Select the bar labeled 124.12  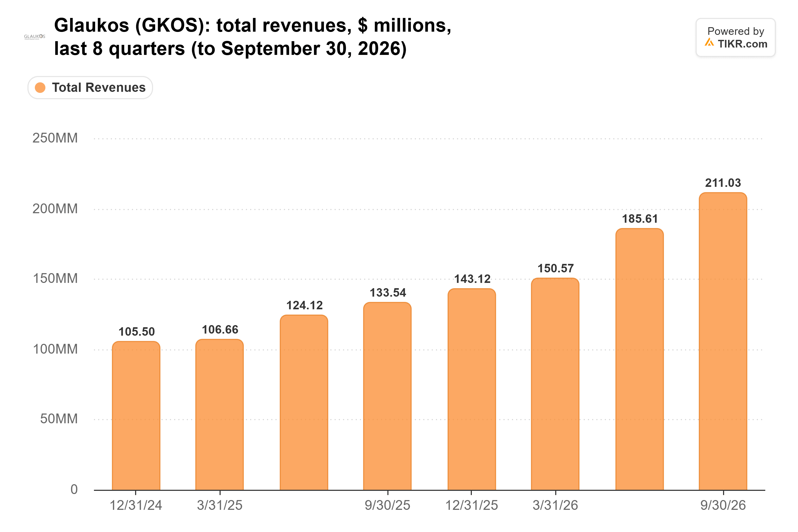[x=304, y=402]
